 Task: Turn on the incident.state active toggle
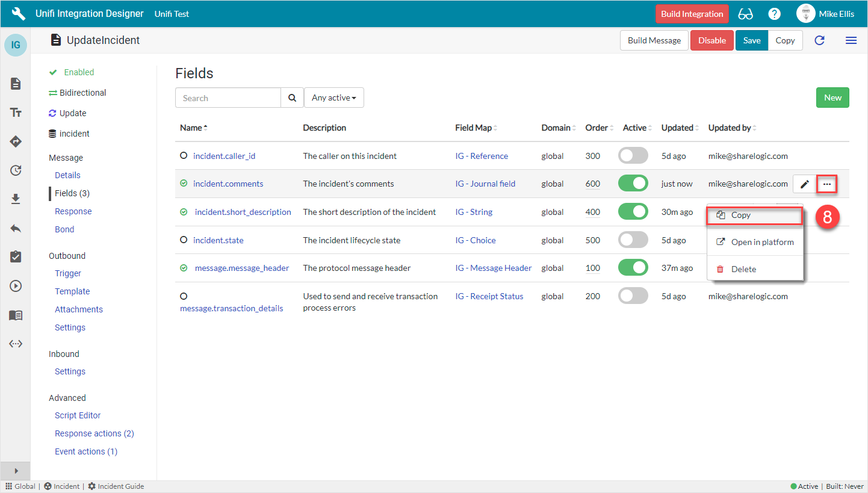coord(633,240)
